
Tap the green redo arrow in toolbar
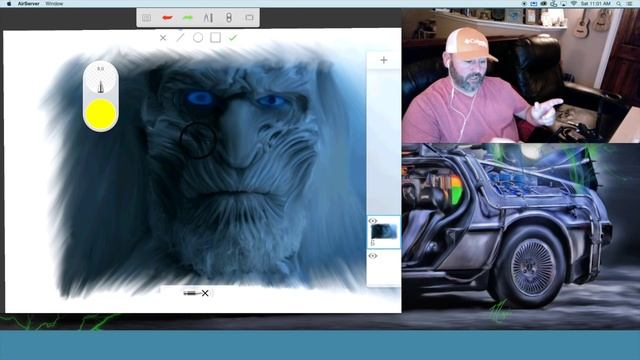pos(188,18)
